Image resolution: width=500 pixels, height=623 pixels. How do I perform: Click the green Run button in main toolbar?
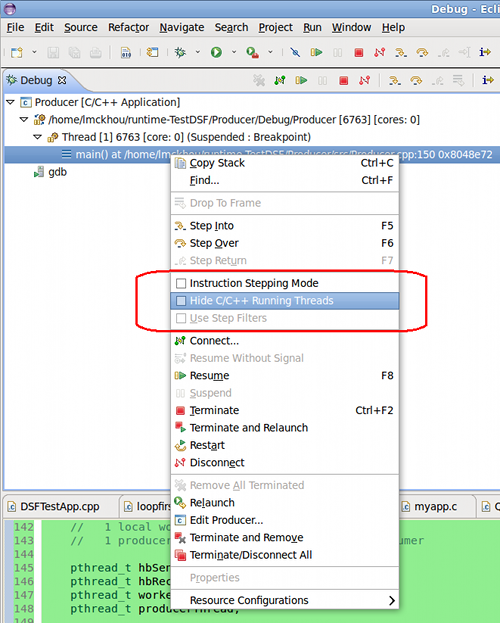216,52
